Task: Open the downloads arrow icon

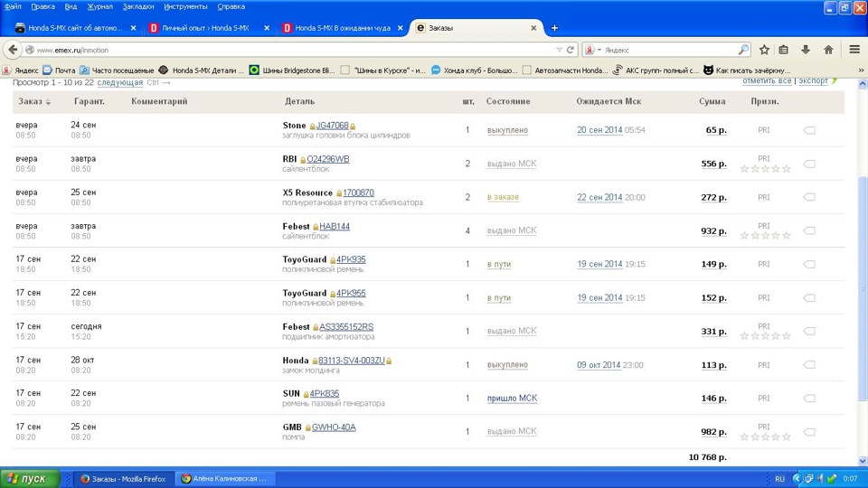Action: click(806, 50)
